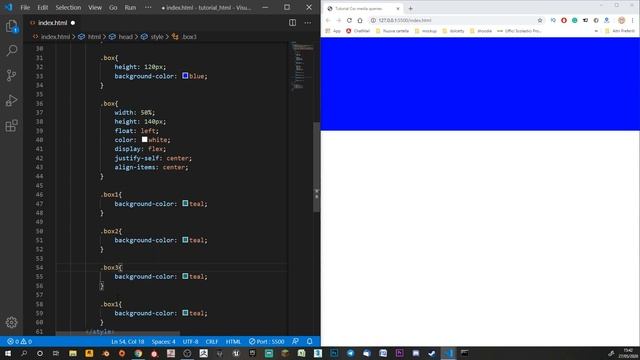Click the split editor right icon
Viewport: 640px width, 360px height.
pos(293,23)
